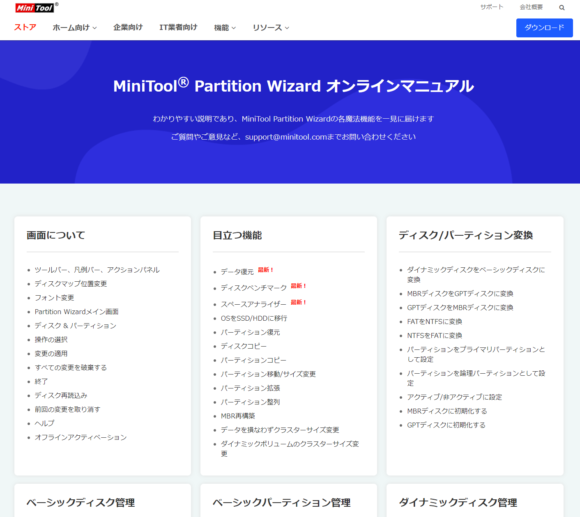Viewport: 580px width, 517px height.
Task: Click the MiniTool Partition Wizard オンラインマニュアル title
Action: pyautogui.click(x=293, y=86)
